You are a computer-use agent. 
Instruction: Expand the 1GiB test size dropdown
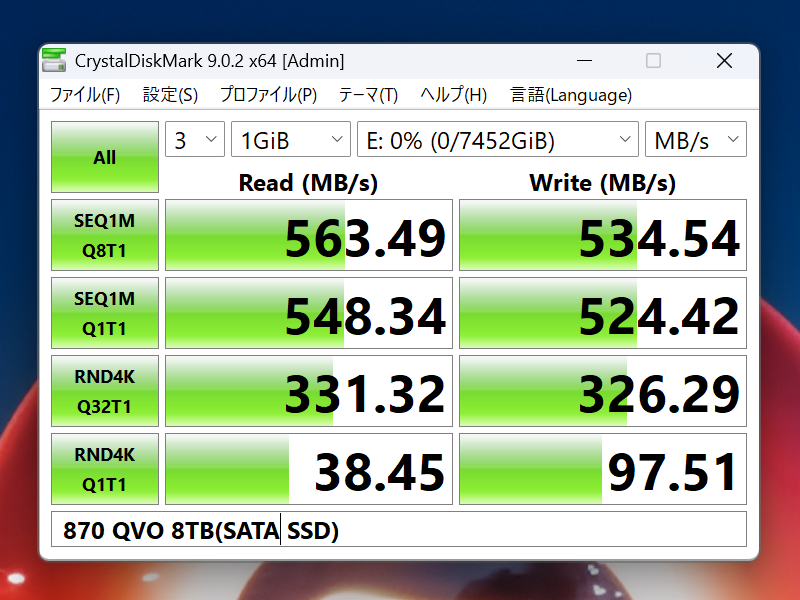coord(291,139)
